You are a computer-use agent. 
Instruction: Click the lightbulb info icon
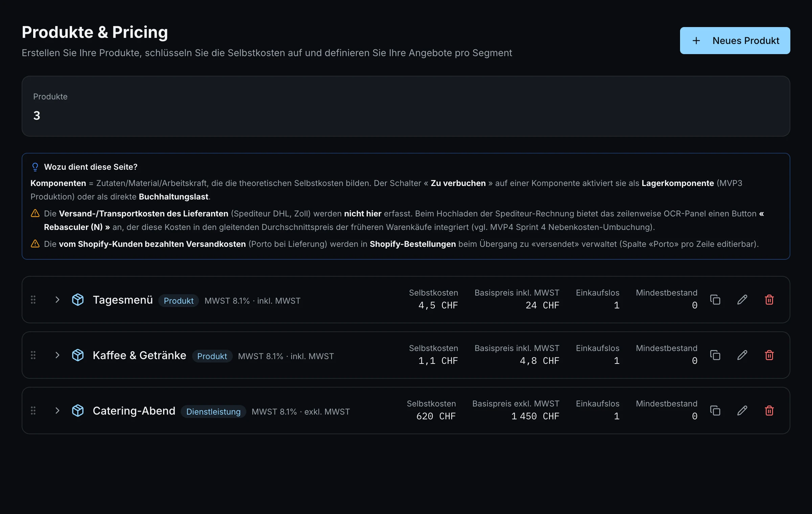pyautogui.click(x=35, y=167)
